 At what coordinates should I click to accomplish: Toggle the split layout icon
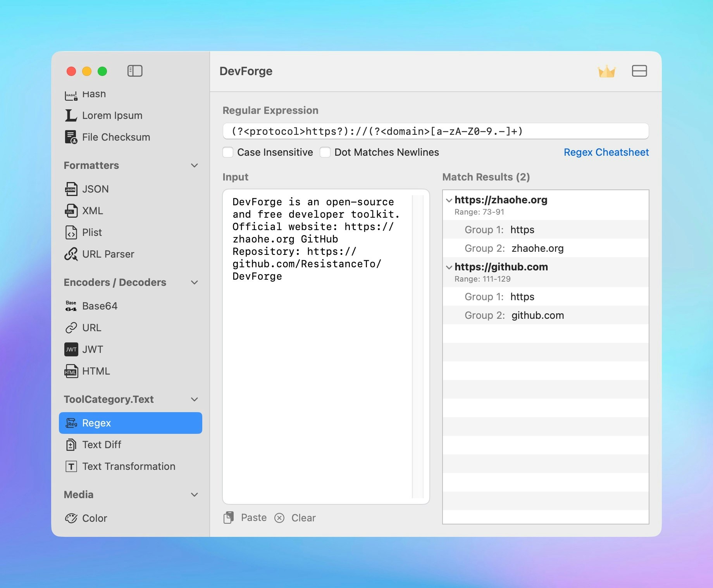[x=639, y=71]
